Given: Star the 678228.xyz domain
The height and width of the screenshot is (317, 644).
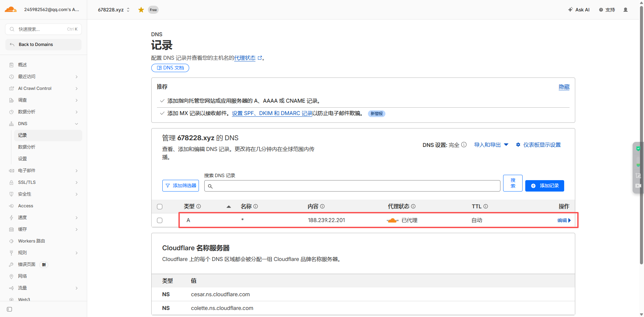Looking at the screenshot, I should pos(141,10).
